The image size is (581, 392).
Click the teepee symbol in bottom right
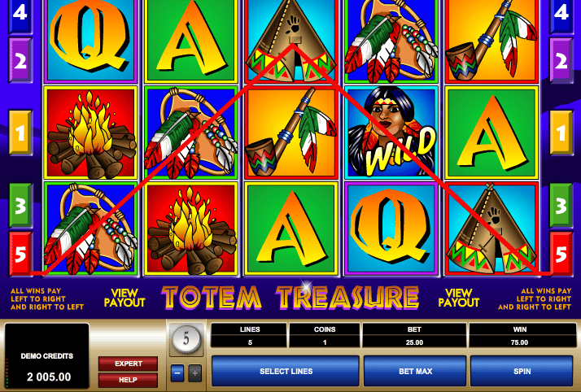click(491, 229)
